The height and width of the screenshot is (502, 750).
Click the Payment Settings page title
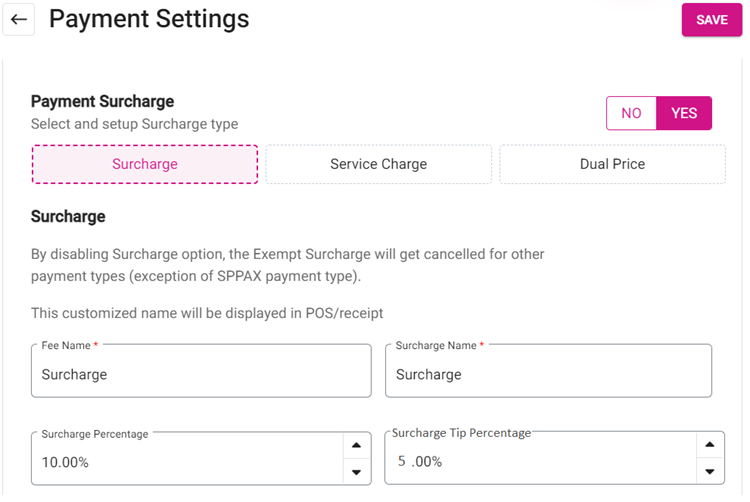pyautogui.click(x=149, y=19)
